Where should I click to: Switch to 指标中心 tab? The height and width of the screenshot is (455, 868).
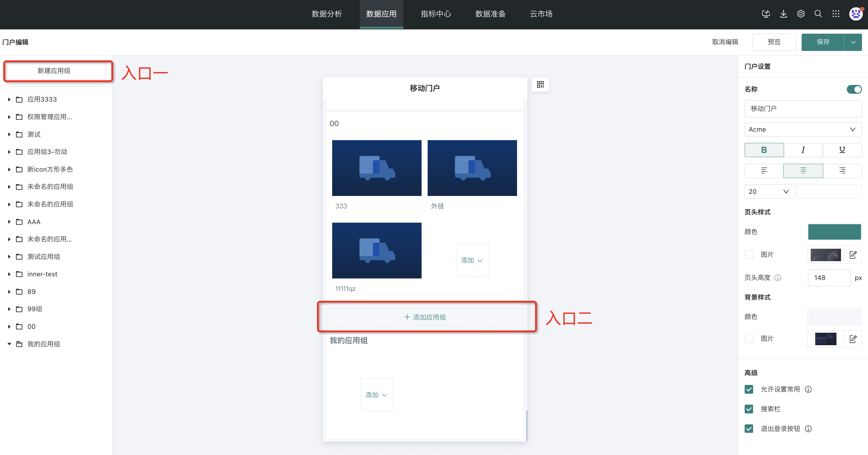pos(436,14)
